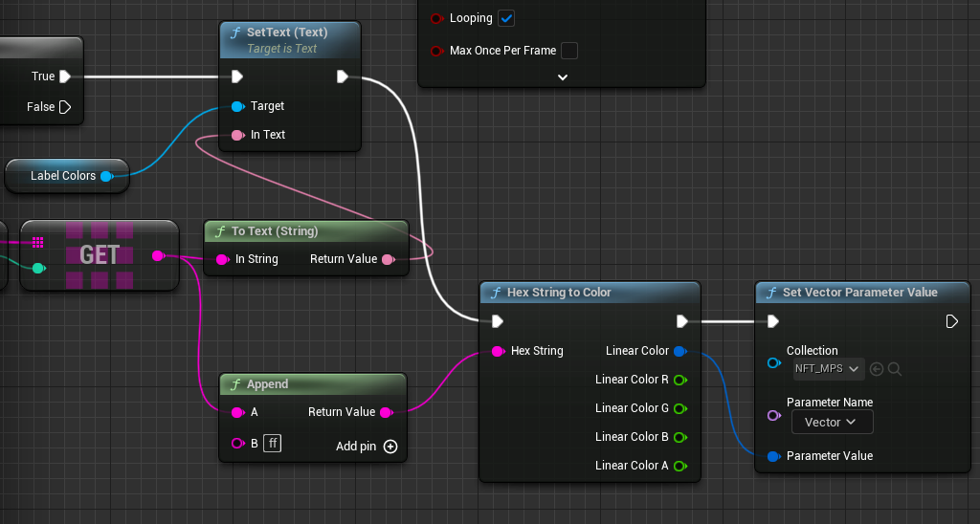The height and width of the screenshot is (524, 980).
Task: Click the Target pin on SetText
Action: [237, 106]
